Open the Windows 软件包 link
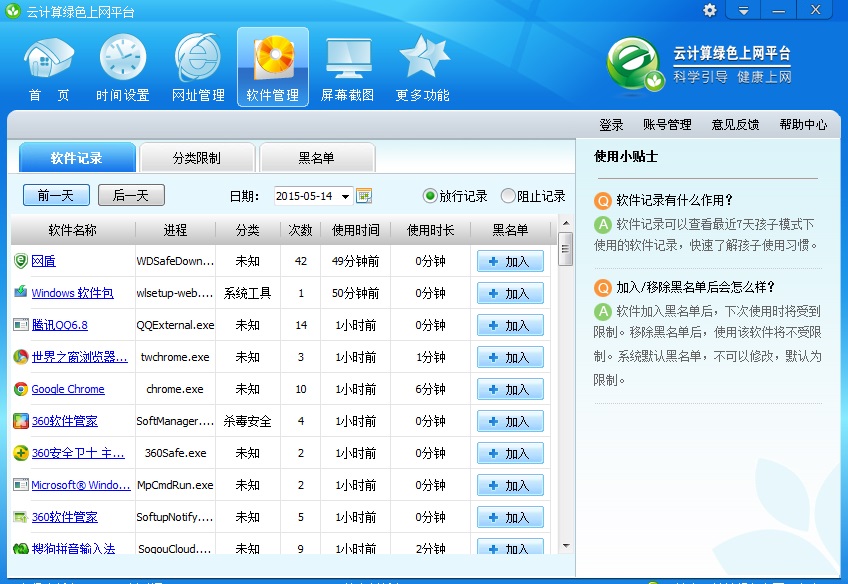Screen dimensions: 848x584 72,293
